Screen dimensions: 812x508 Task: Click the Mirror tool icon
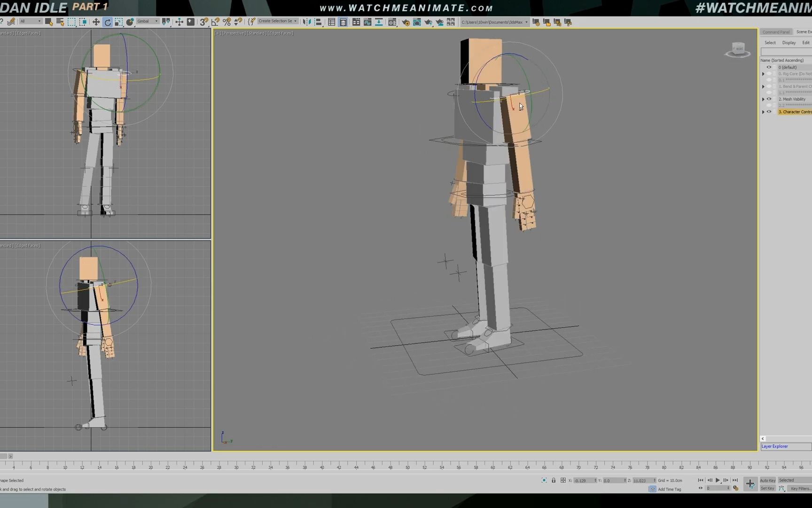tap(306, 22)
